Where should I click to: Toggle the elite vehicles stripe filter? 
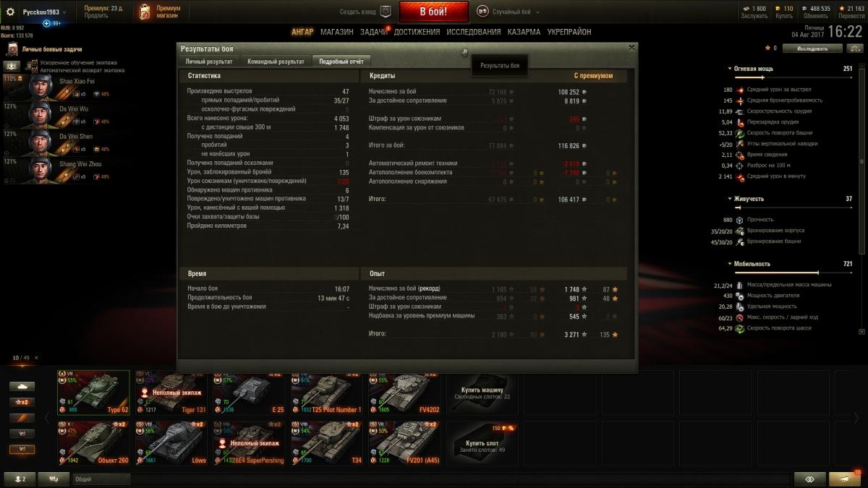22,418
